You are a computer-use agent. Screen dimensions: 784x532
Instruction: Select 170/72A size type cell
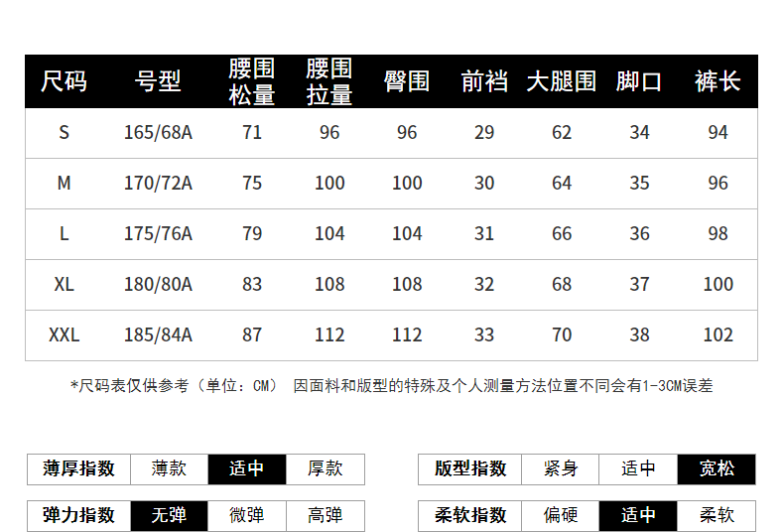(x=158, y=183)
